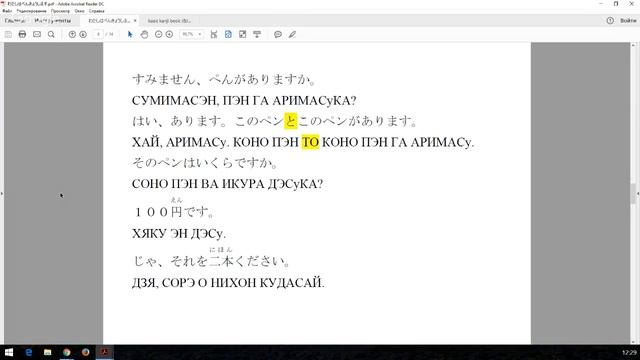Click the Japanese line すみません、ぺんがありますか。
The image size is (640, 360).
[x=224, y=79]
